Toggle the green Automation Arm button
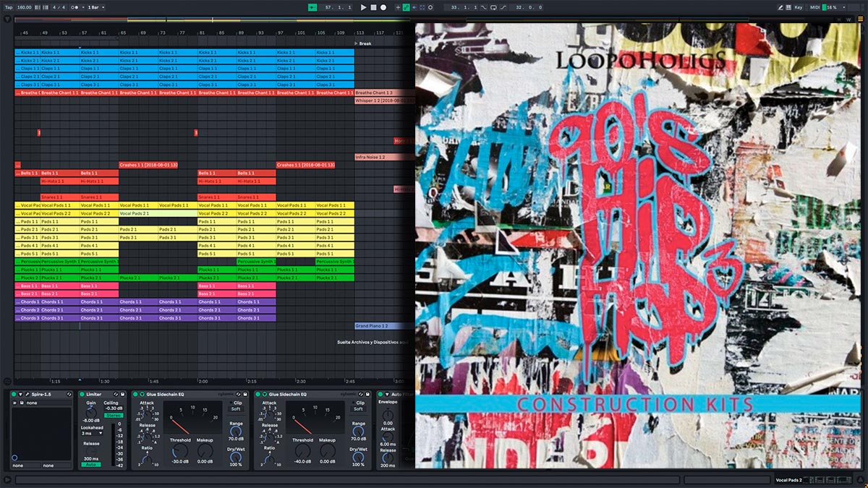868x488 pixels. click(406, 7)
